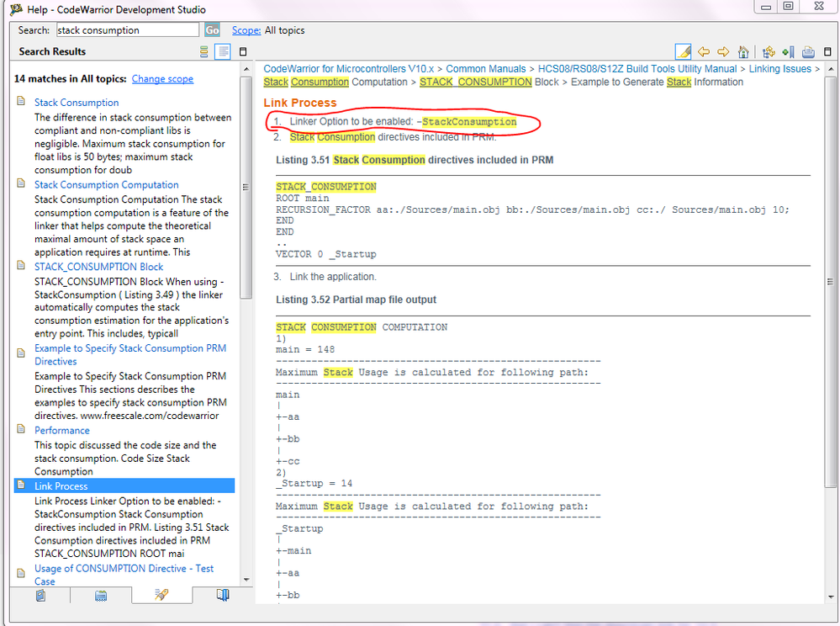840x626 pixels.
Task: Switch to the Contents tab
Action: [x=40, y=595]
